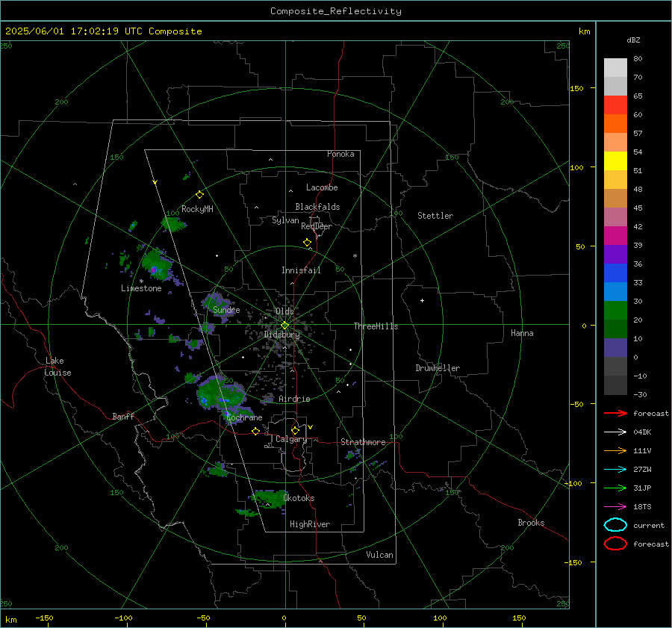Click the Limestone label
This screenshot has height=628, width=672.
click(141, 288)
